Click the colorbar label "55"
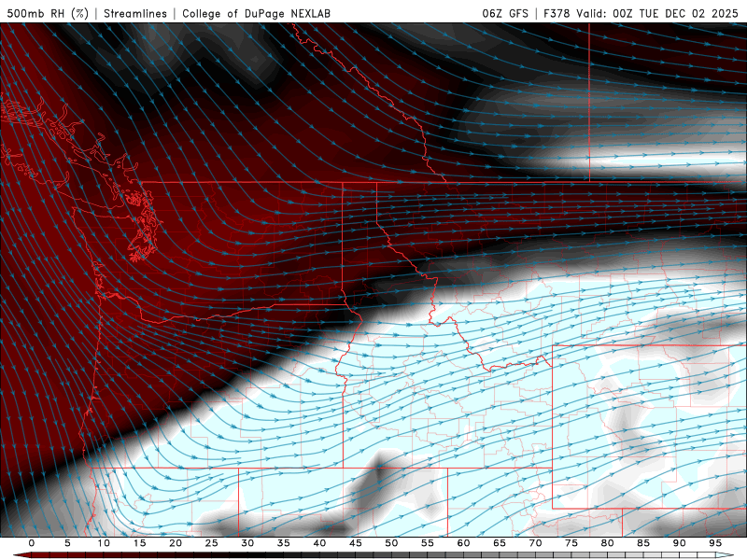Screen dimensions: 747x560 click(428, 543)
